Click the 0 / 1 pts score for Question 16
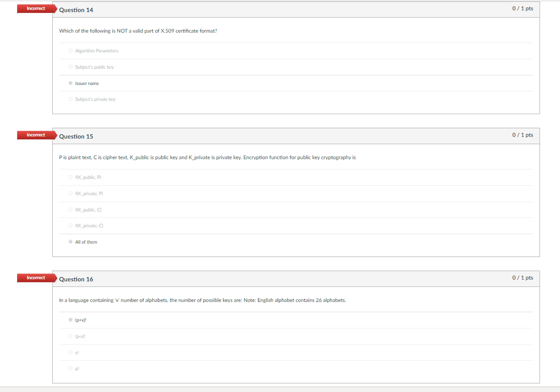 [523, 277]
